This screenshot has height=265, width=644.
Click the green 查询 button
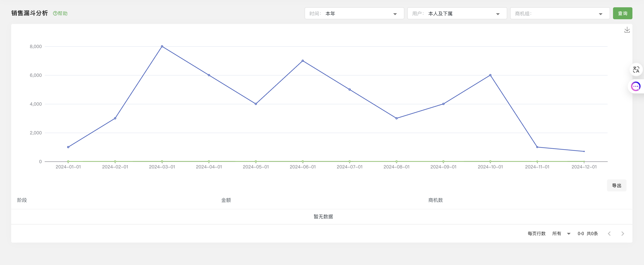622,13
